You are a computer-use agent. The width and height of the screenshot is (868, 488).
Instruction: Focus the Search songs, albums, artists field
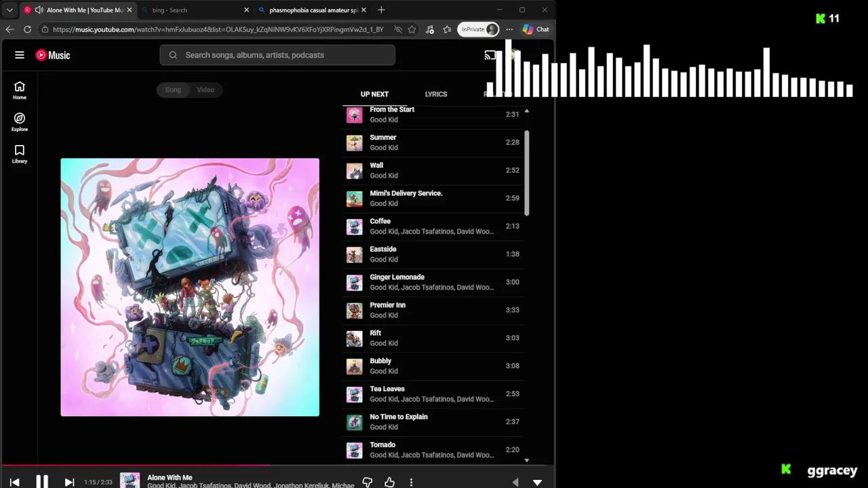(x=277, y=55)
